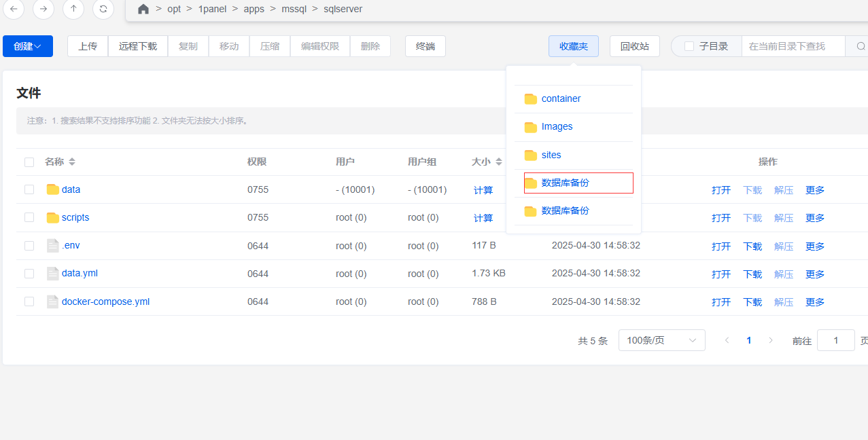Click sqlserver in breadcrumb path

(343, 9)
